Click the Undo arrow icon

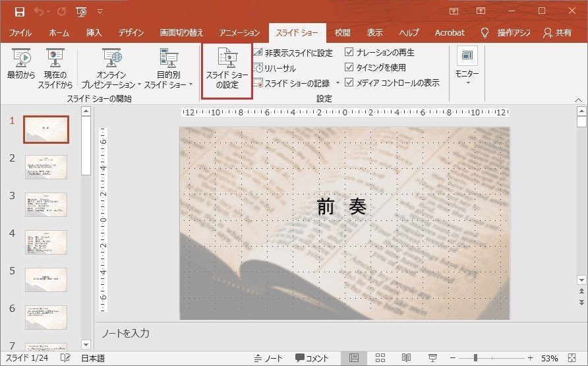39,12
